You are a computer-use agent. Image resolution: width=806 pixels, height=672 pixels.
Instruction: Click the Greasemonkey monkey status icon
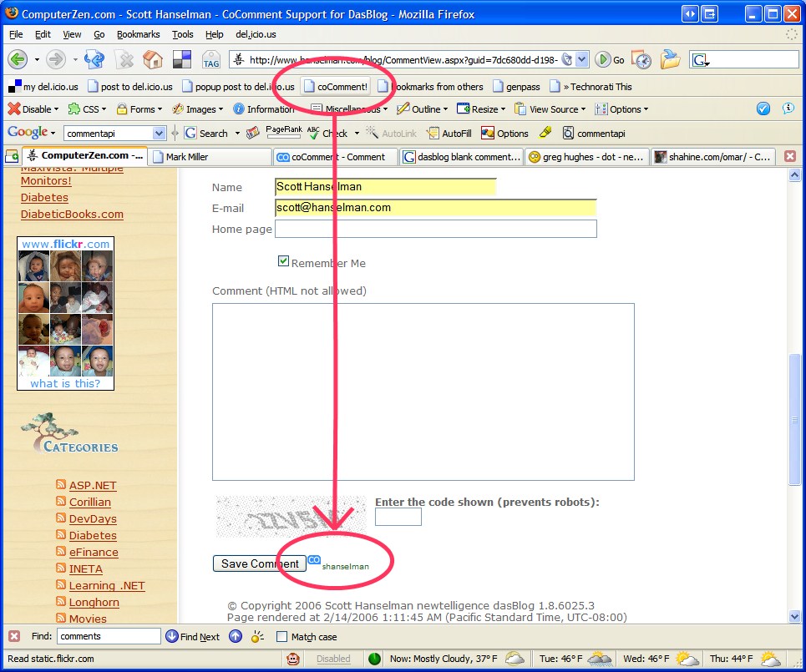[293, 658]
